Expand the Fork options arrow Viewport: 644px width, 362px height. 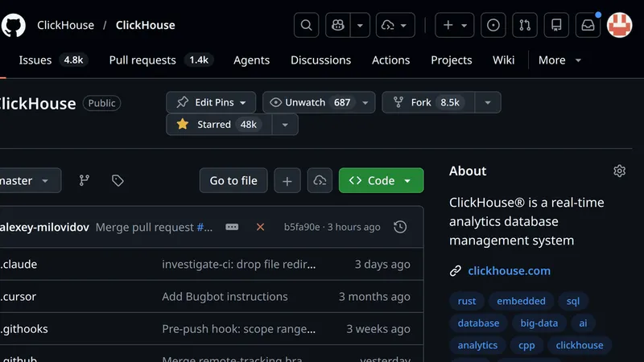click(488, 102)
